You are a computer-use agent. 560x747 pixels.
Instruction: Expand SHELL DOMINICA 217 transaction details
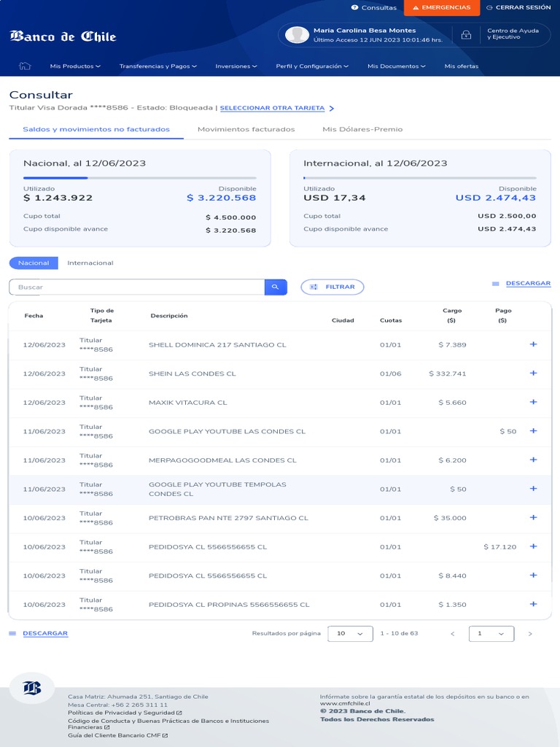pyautogui.click(x=533, y=344)
